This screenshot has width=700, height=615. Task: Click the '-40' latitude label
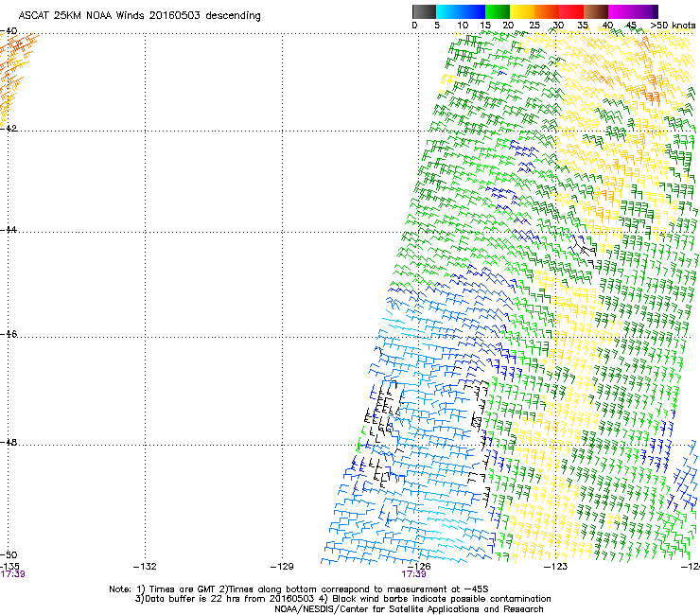point(9,31)
